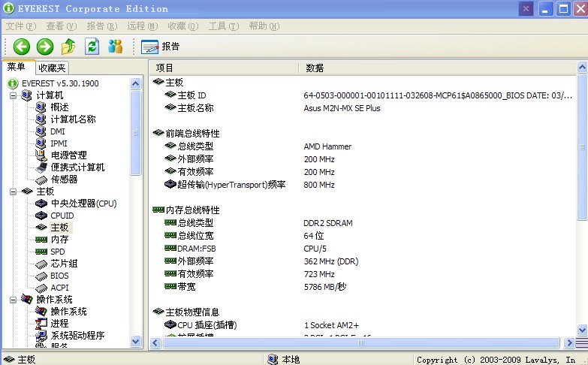
Task: Sort by the 数据 column header
Action: pyautogui.click(x=438, y=68)
